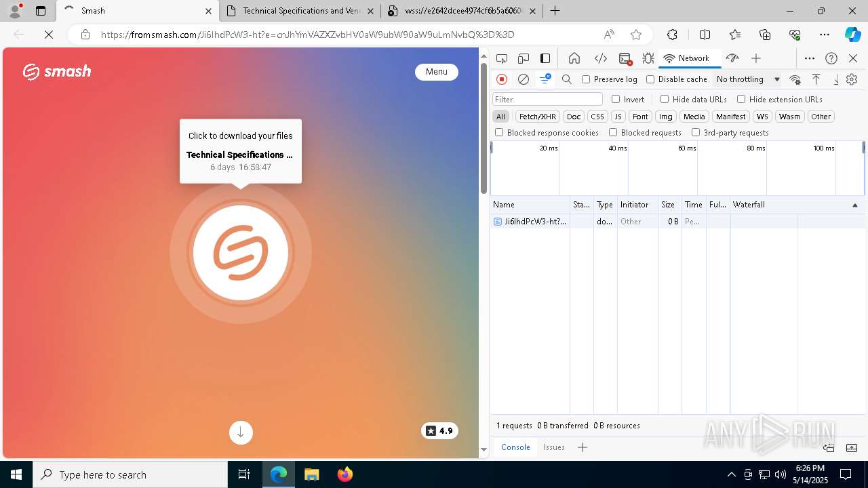
Task: Open Edge Collections icon
Action: pyautogui.click(x=765, y=35)
